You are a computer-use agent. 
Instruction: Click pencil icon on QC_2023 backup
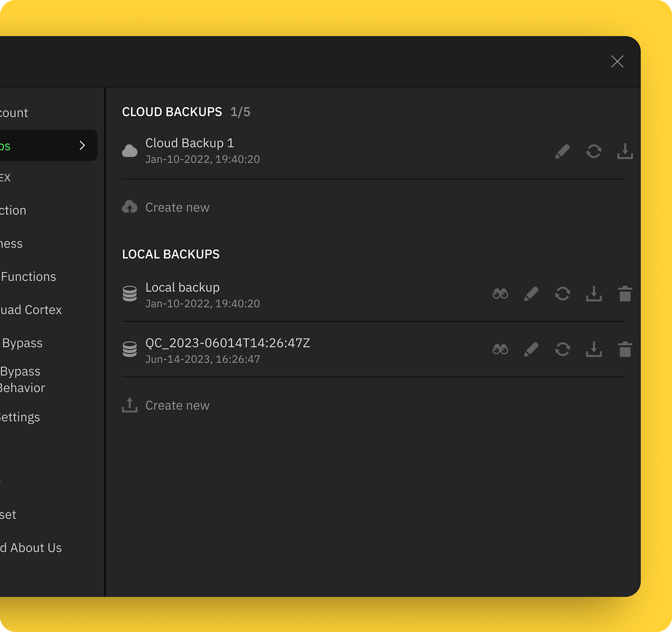531,350
